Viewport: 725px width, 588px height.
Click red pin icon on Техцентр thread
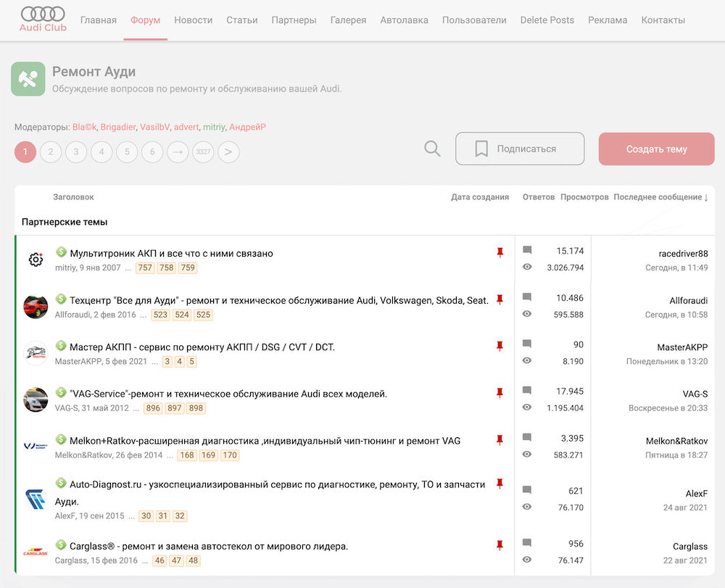[500, 299]
